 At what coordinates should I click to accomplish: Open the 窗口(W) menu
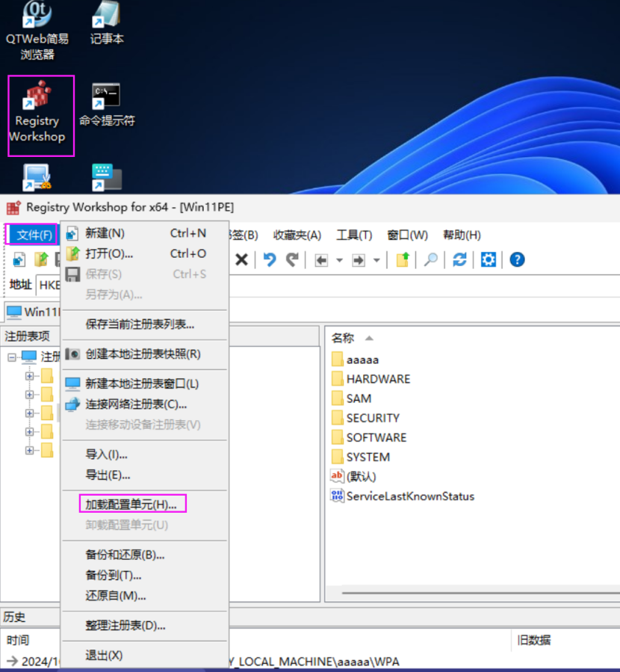pyautogui.click(x=407, y=235)
